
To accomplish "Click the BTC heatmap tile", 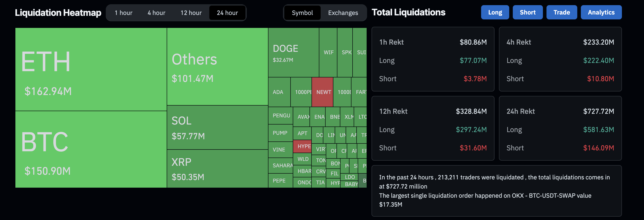I will click(91, 149).
